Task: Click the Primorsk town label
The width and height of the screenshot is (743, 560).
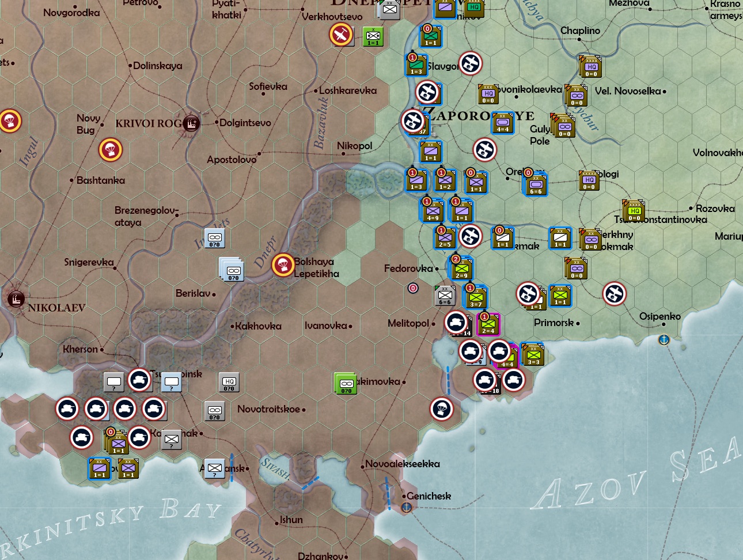Action: click(554, 323)
